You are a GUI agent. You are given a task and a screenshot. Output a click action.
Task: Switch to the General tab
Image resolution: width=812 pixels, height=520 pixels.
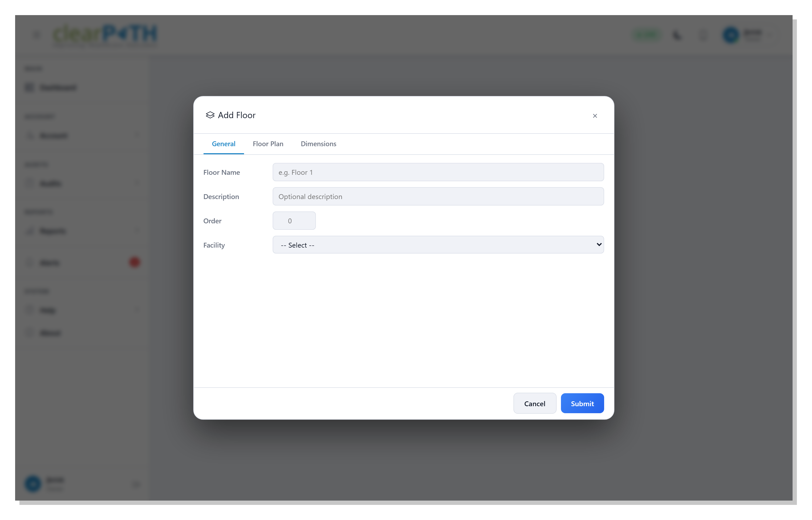click(x=223, y=144)
